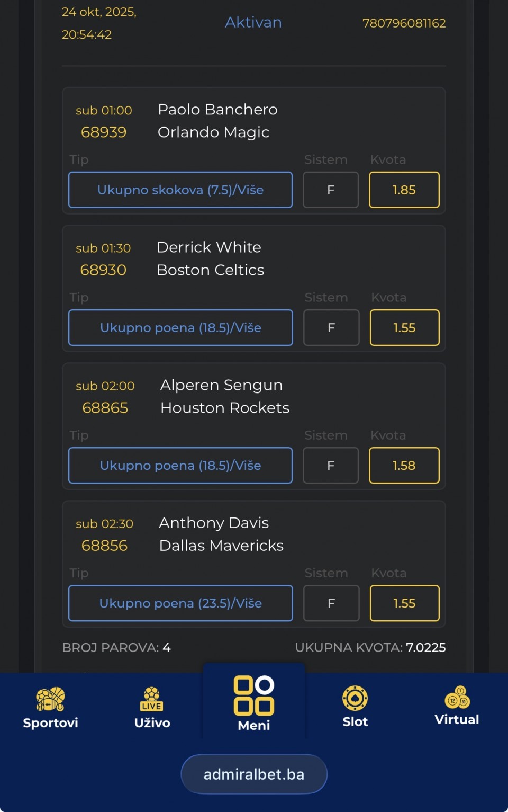508x812 pixels.
Task: Select ticket number 780796081162
Action: click(404, 23)
